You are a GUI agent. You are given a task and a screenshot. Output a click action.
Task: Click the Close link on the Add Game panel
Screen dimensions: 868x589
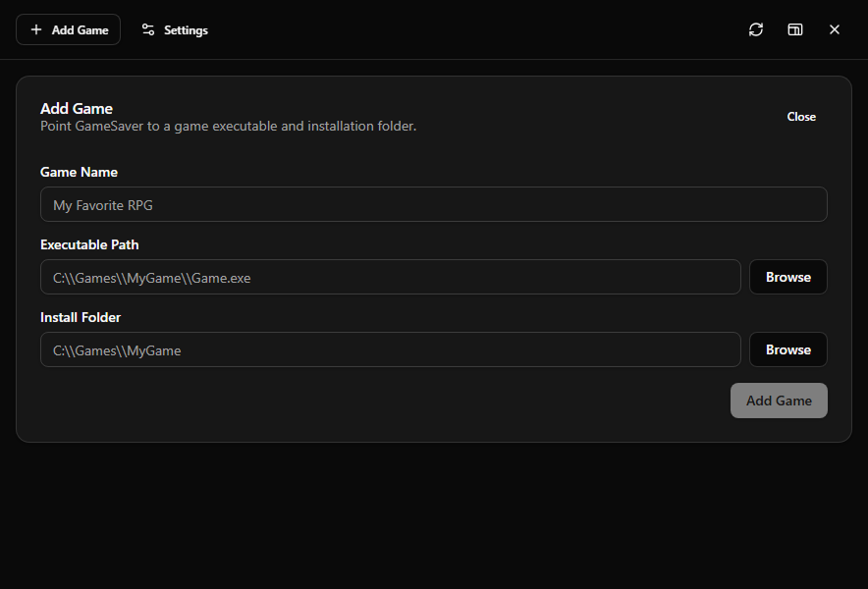point(801,116)
